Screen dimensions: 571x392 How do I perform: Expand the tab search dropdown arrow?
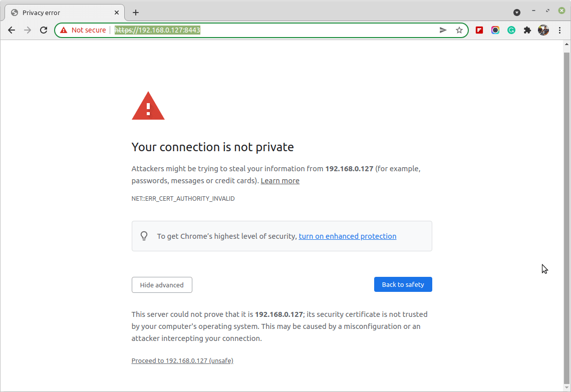[x=517, y=13]
